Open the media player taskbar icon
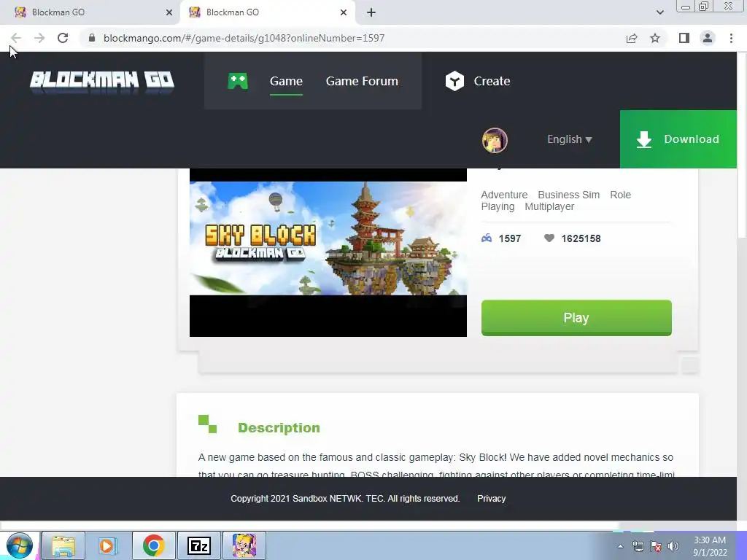 [108, 545]
